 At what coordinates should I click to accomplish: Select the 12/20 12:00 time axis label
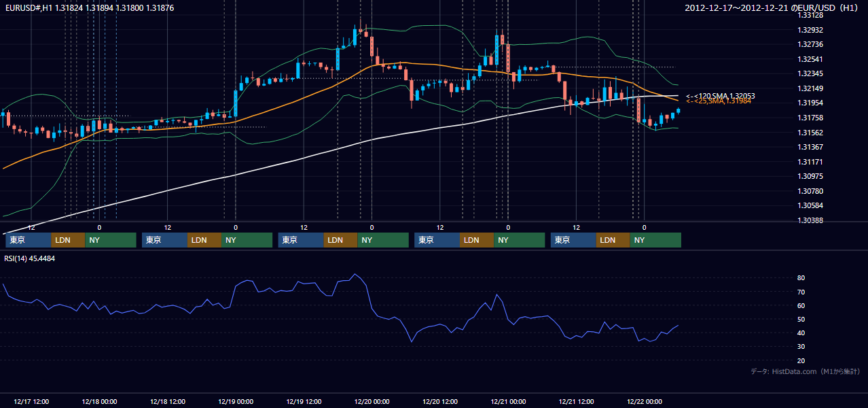[440, 401]
